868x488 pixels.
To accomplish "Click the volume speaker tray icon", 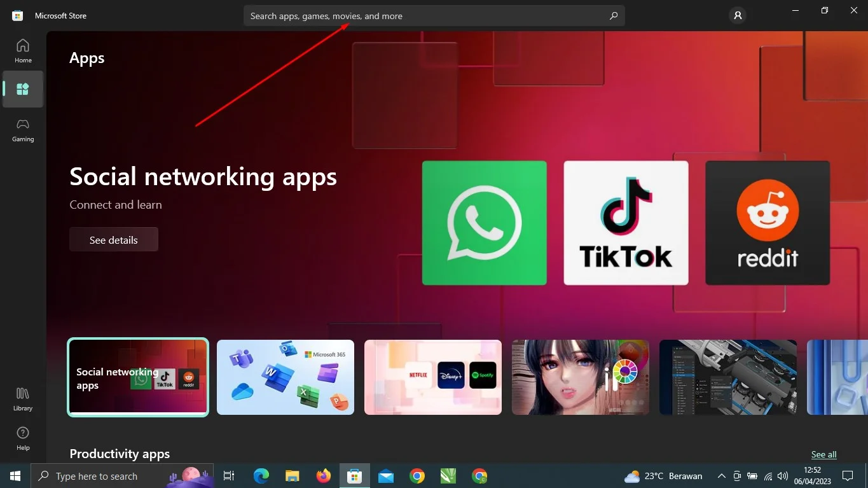I will (x=783, y=476).
